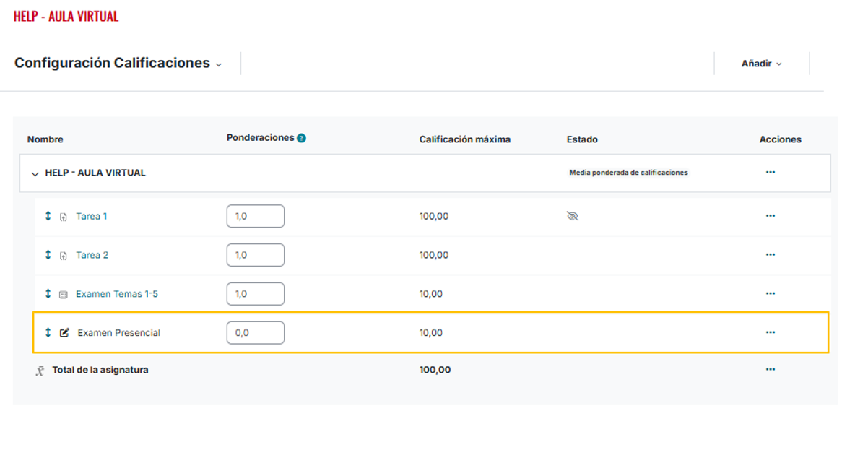Viewport: 868px width, 458px height.
Task: Open the Tarea 2 link
Action: pyautogui.click(x=92, y=255)
